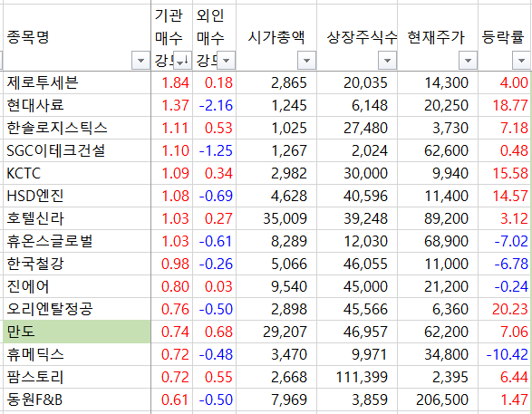The width and height of the screenshot is (532, 414).
Task: Open the 시가총액 column filter dropdown
Action: pos(306,61)
